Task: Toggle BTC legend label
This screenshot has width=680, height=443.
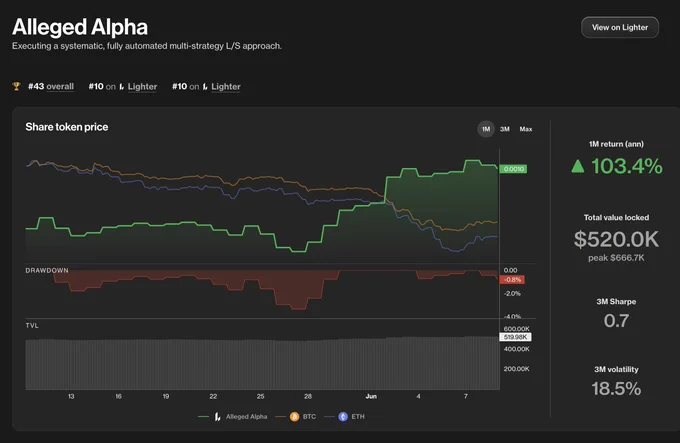Action: tap(309, 417)
